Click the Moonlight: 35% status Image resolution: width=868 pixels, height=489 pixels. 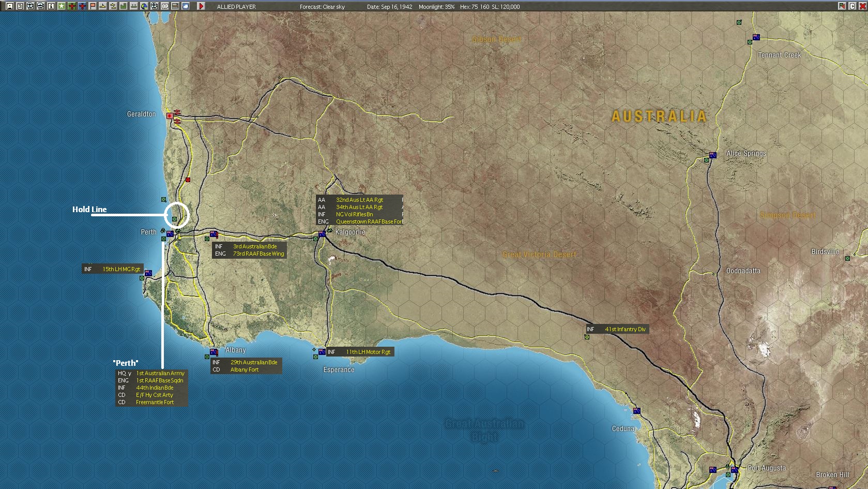(436, 7)
